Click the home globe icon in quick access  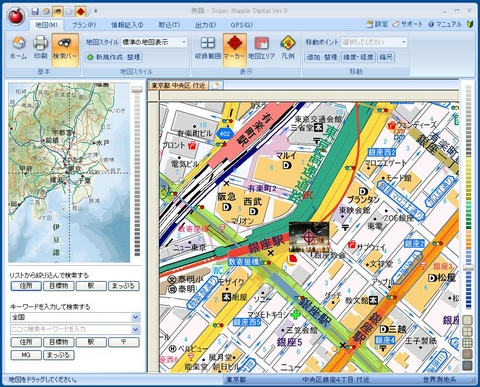click(x=46, y=12)
